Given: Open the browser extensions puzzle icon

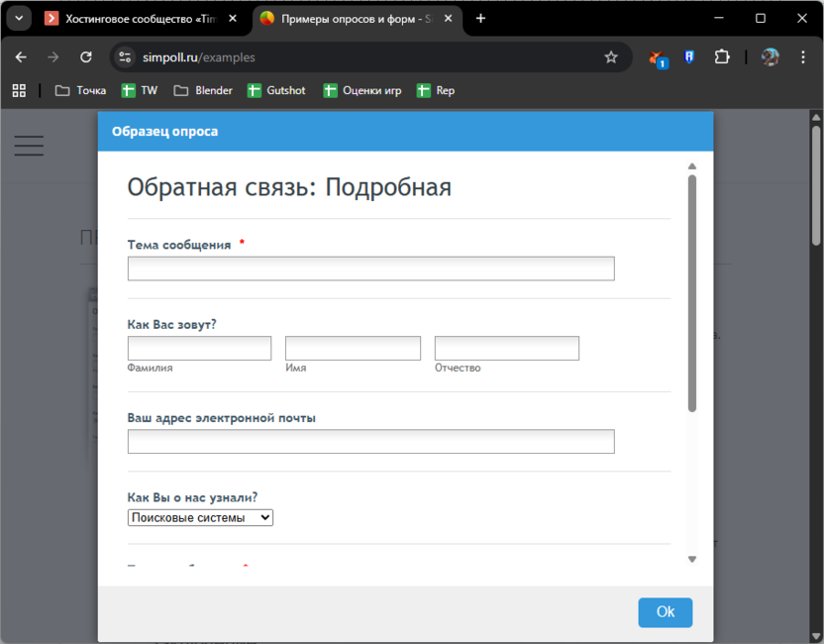Looking at the screenshot, I should [x=722, y=57].
